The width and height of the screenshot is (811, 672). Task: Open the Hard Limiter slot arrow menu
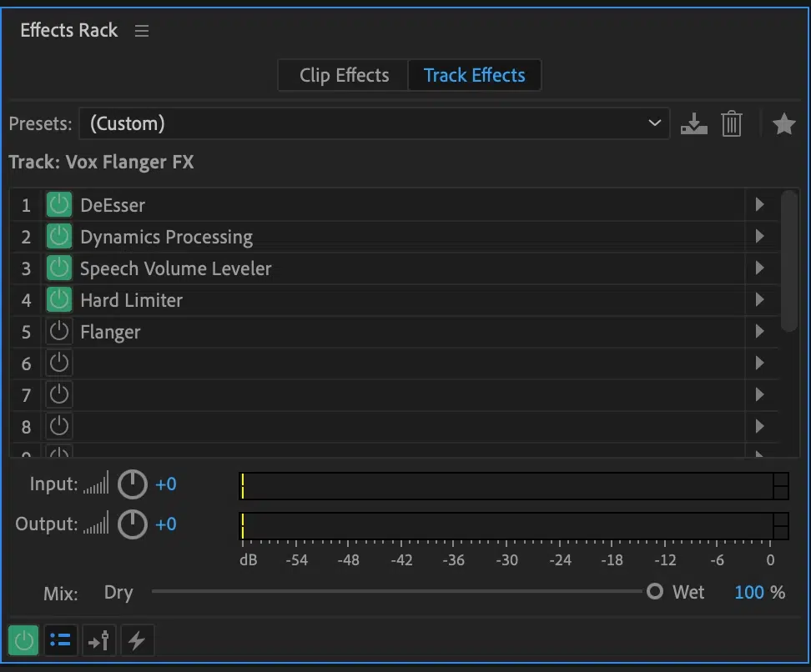tap(759, 300)
